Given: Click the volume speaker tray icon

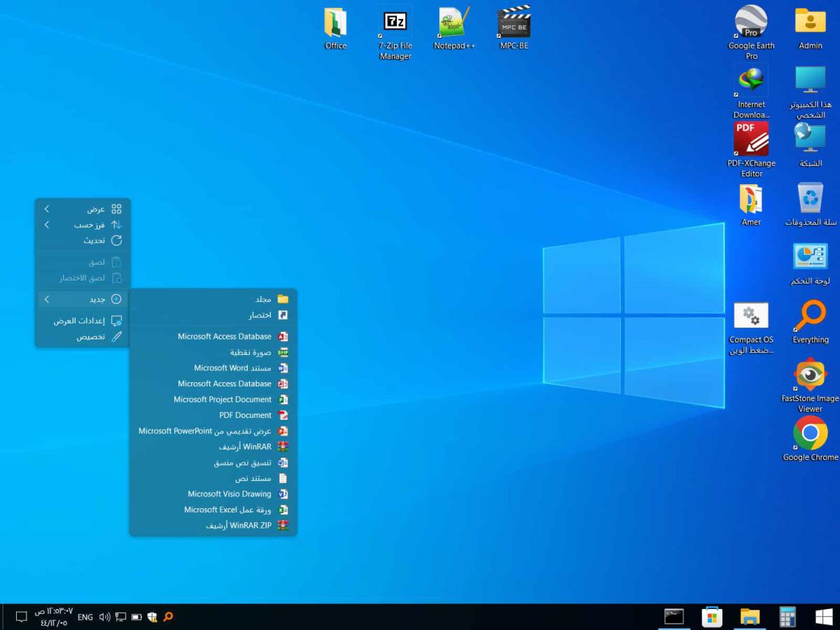Looking at the screenshot, I should click(104, 617).
